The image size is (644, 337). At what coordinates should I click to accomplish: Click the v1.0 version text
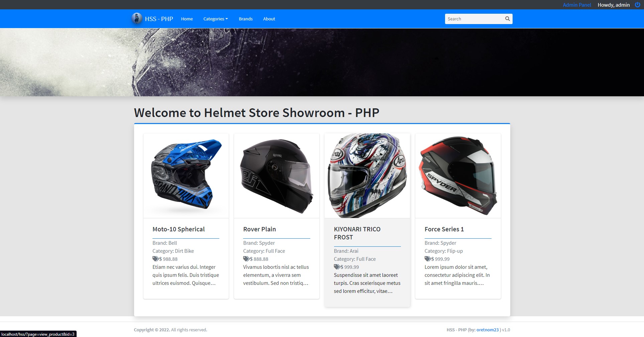pos(506,330)
